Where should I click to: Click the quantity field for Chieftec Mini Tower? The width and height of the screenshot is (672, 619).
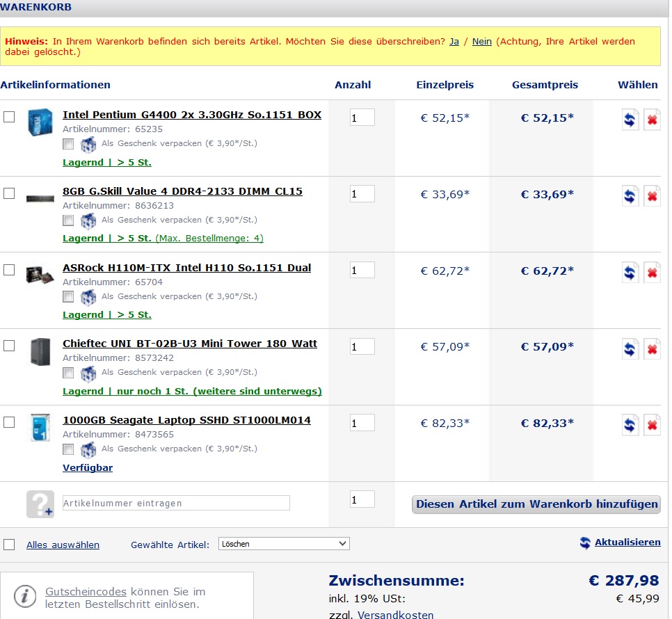click(x=362, y=346)
